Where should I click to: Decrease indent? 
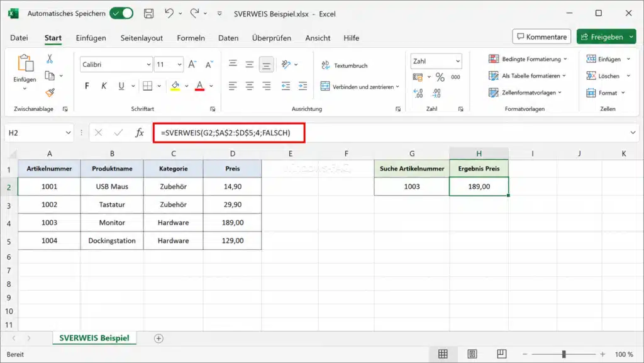[286, 86]
